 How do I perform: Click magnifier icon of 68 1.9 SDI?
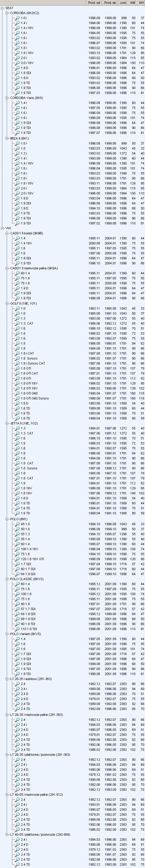(x=18, y=619)
